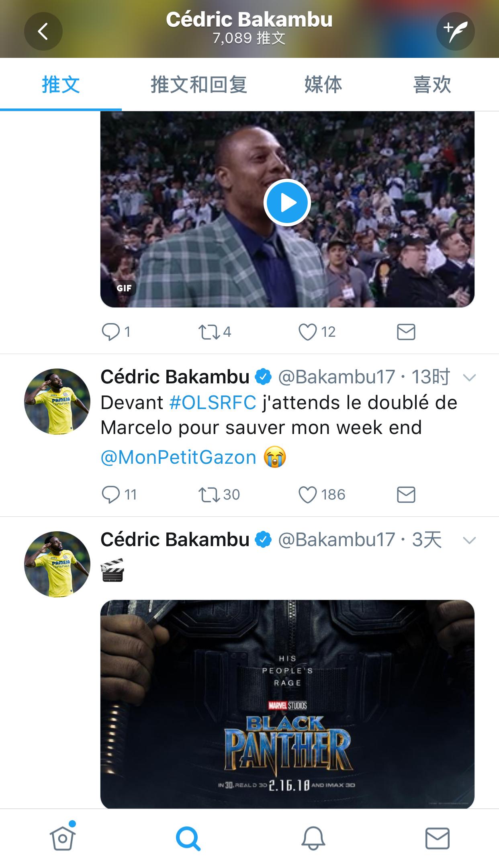
Task: Visit the @MonPetitGazon mention
Action: (x=178, y=457)
